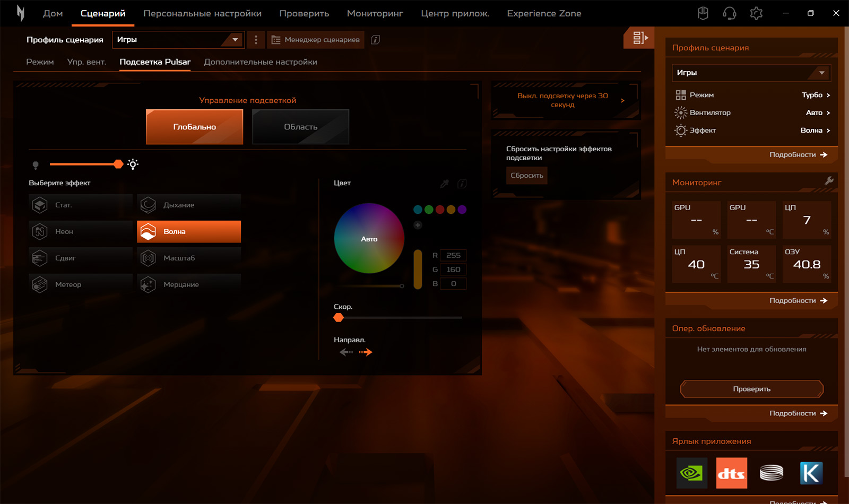Pick the purple color swatch
Screen dimensions: 849x504
click(x=462, y=210)
